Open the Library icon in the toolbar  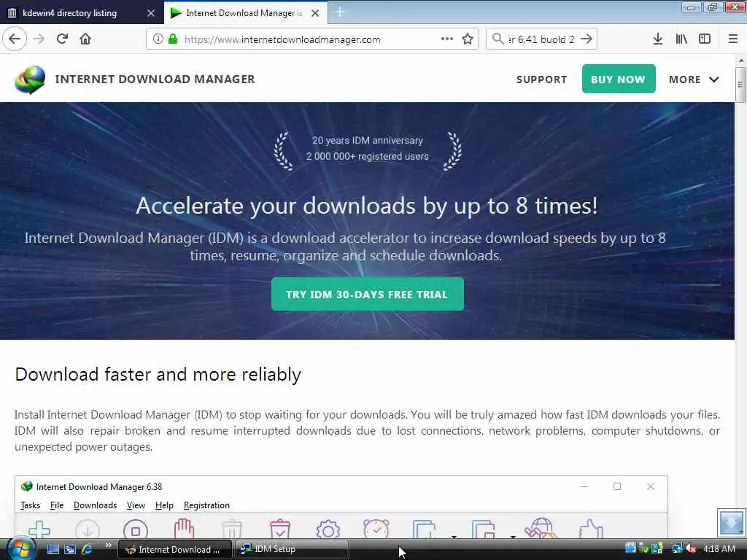click(681, 39)
